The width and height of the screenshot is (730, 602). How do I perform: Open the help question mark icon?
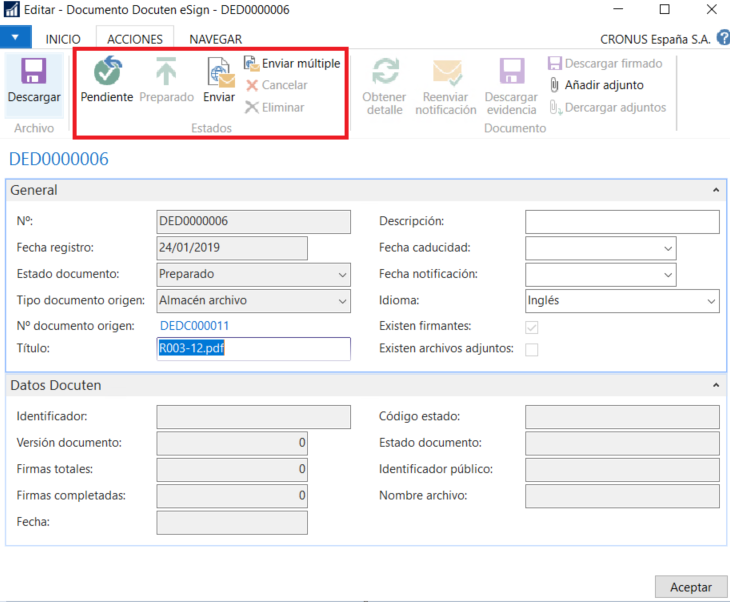[x=723, y=38]
